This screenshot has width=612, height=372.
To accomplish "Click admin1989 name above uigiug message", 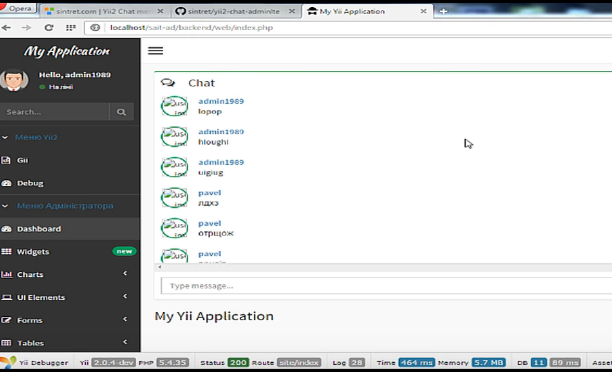I will (x=221, y=162).
